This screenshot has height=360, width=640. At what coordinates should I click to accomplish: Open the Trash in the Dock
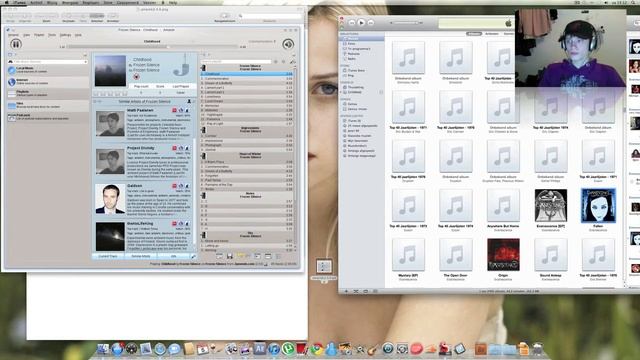tap(538, 349)
